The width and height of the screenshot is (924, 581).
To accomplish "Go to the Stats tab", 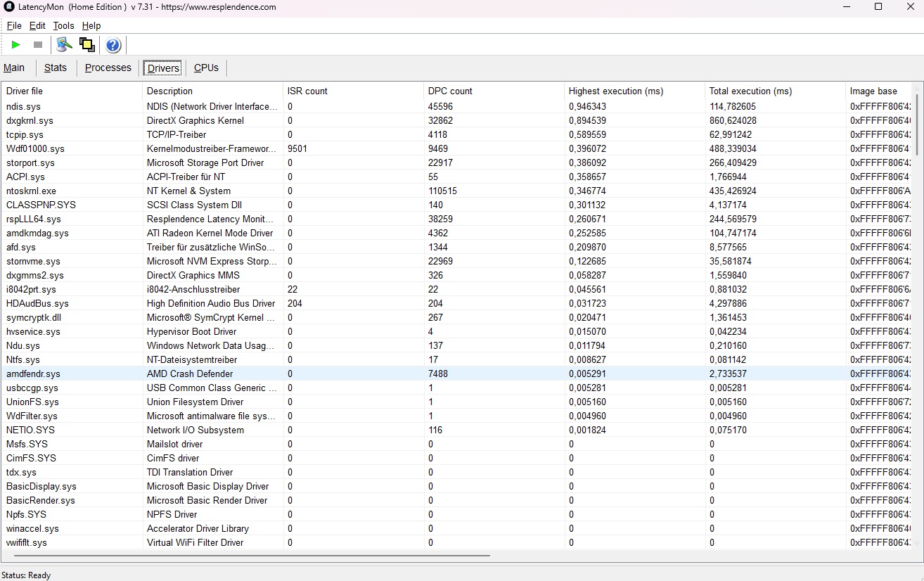I will [x=55, y=68].
